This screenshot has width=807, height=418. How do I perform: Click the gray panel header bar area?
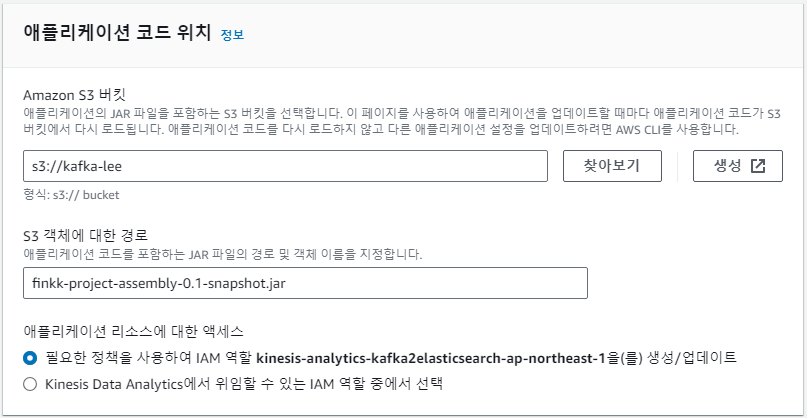coord(404,34)
